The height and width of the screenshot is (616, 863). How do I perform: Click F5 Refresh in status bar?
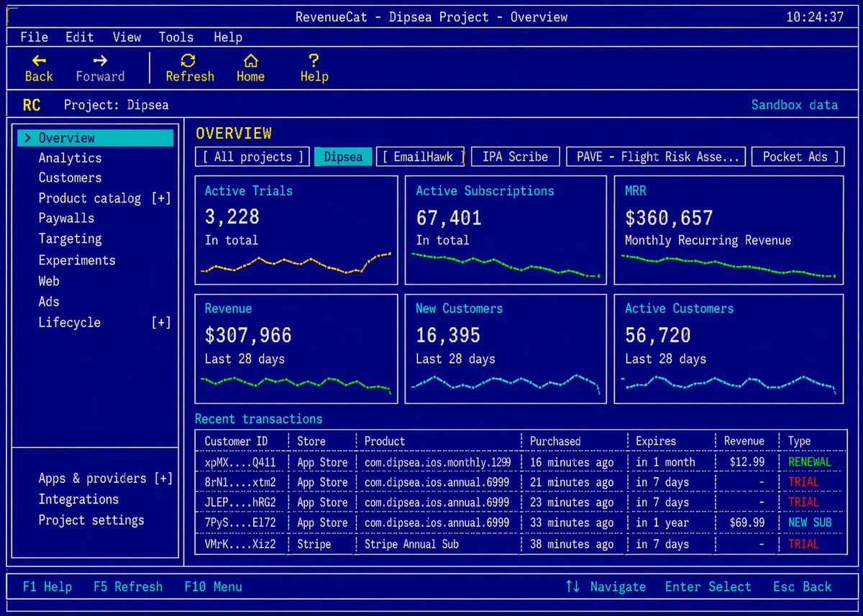(x=128, y=587)
